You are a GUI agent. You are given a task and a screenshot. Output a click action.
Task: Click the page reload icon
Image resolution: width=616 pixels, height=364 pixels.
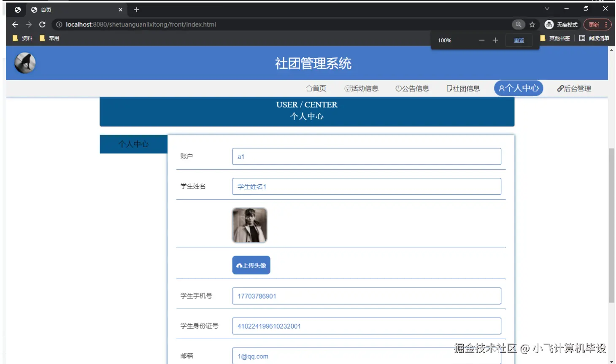point(42,24)
